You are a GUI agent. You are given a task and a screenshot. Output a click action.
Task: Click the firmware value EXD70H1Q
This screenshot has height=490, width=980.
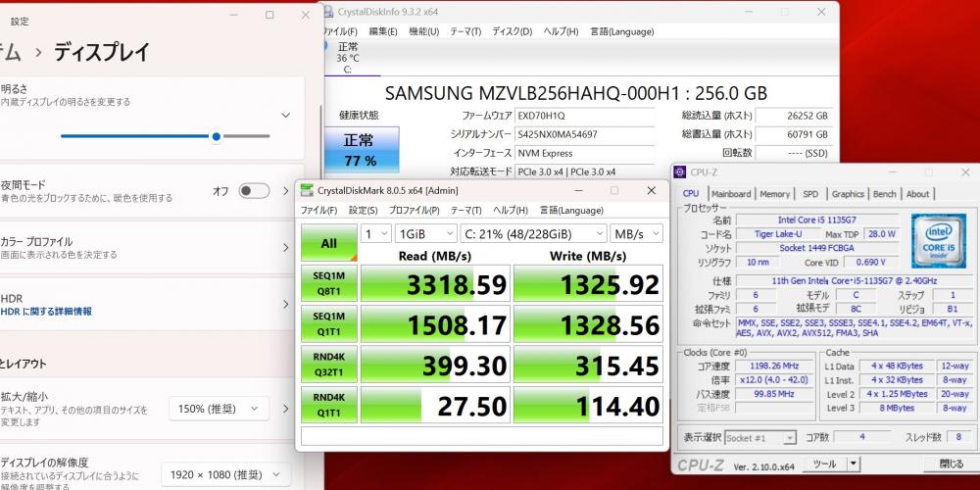pos(584,116)
